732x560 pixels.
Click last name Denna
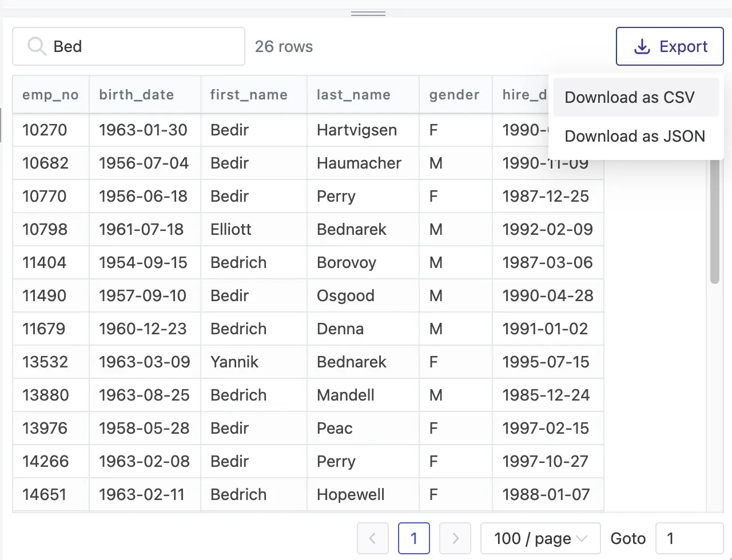[340, 329]
